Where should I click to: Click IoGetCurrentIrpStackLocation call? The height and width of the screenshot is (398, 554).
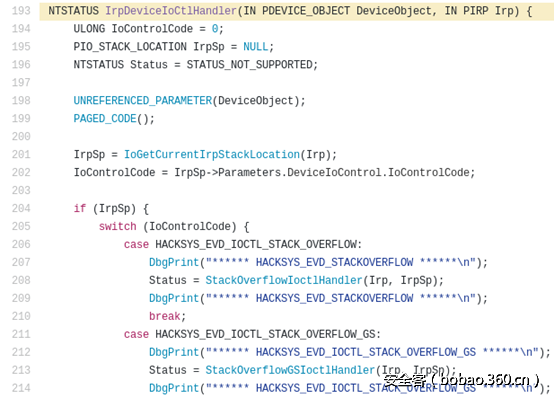tap(212, 154)
